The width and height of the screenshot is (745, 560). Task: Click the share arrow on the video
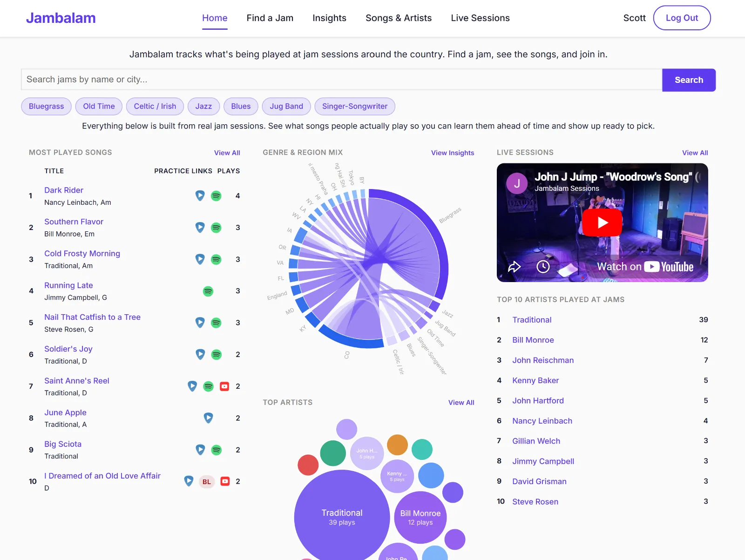tap(514, 267)
